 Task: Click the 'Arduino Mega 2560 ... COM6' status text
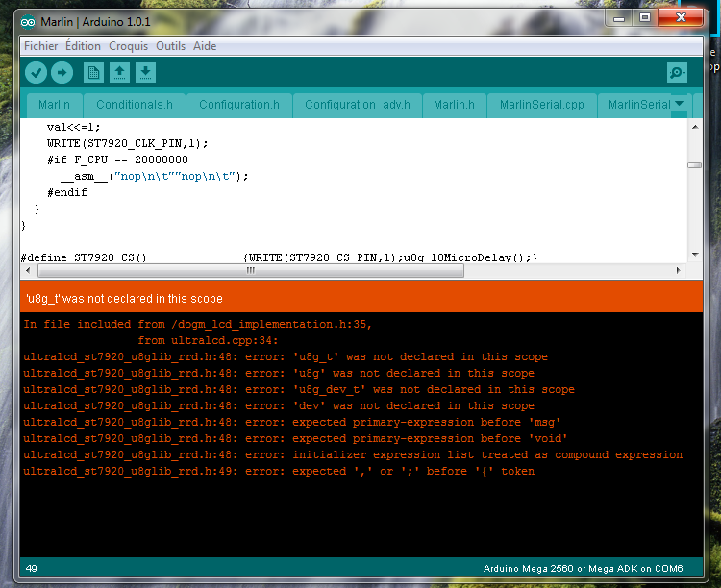pyautogui.click(x=583, y=569)
